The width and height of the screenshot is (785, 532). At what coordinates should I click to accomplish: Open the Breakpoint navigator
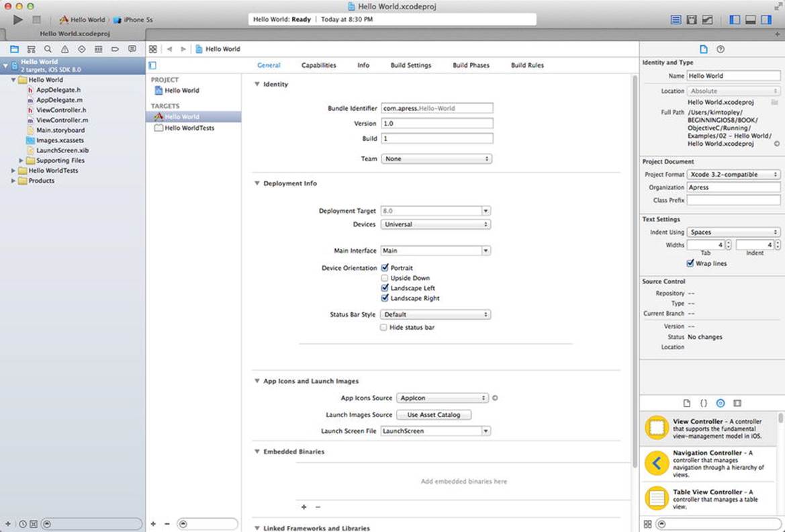115,49
